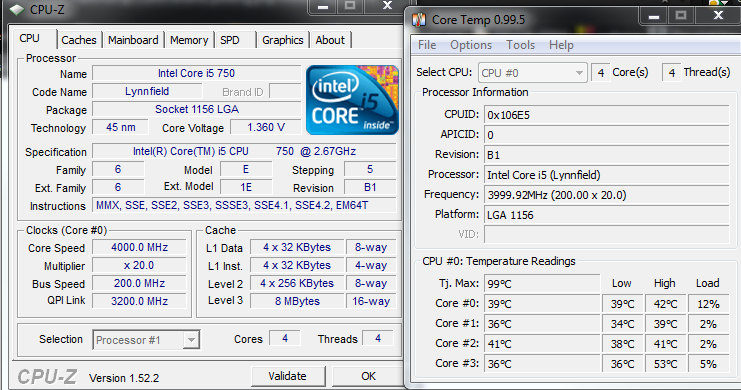Click the Stepping value '5' in CPU-Z
The image size is (741, 390).
point(370,169)
